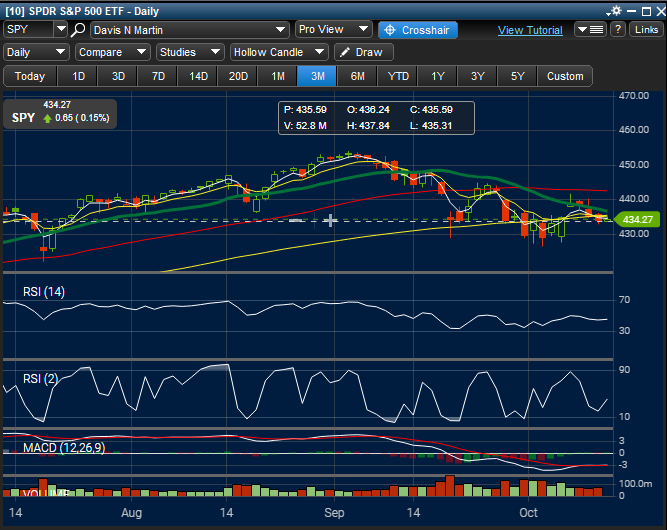Select the 3M time range tab
This screenshot has width=667, height=530.
317,76
